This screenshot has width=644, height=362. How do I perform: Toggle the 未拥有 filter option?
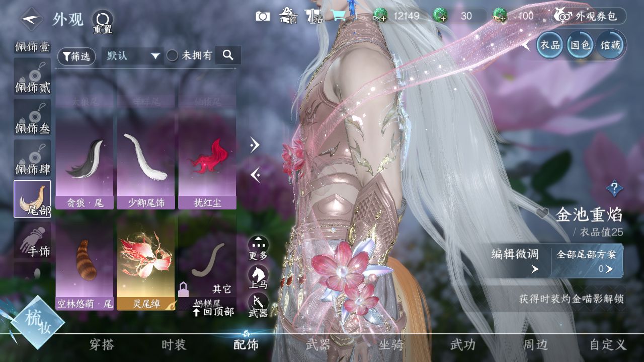coord(172,55)
